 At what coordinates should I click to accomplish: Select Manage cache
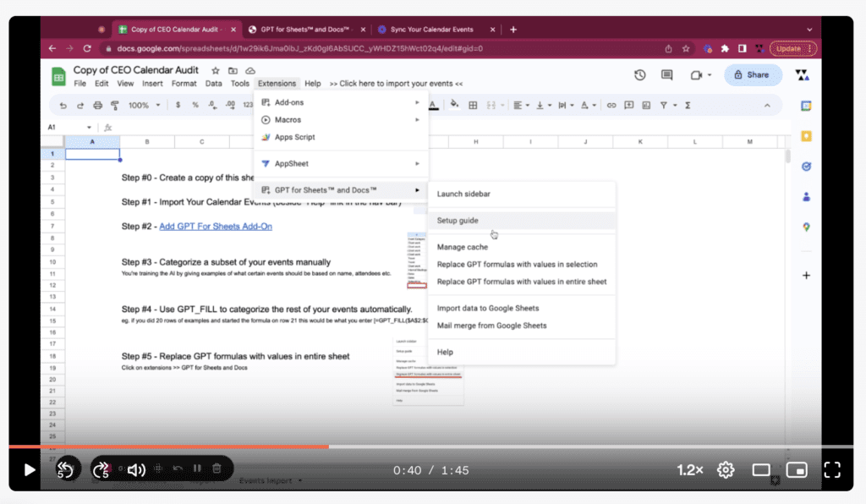tap(521, 247)
